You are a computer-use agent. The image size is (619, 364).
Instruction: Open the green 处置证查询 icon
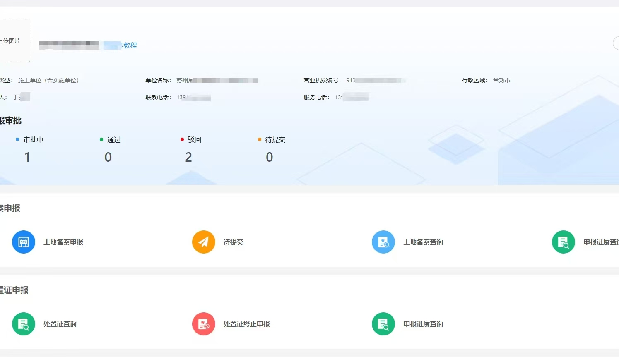(24, 324)
